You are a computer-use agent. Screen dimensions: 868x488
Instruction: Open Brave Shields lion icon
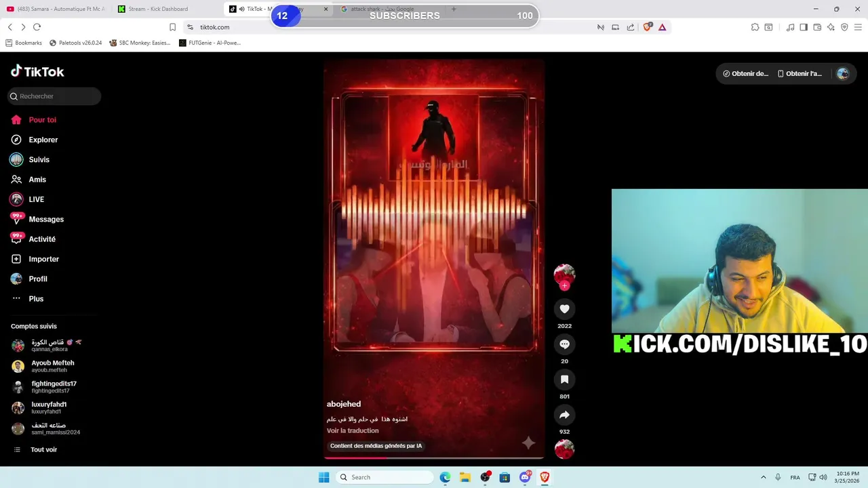click(647, 27)
